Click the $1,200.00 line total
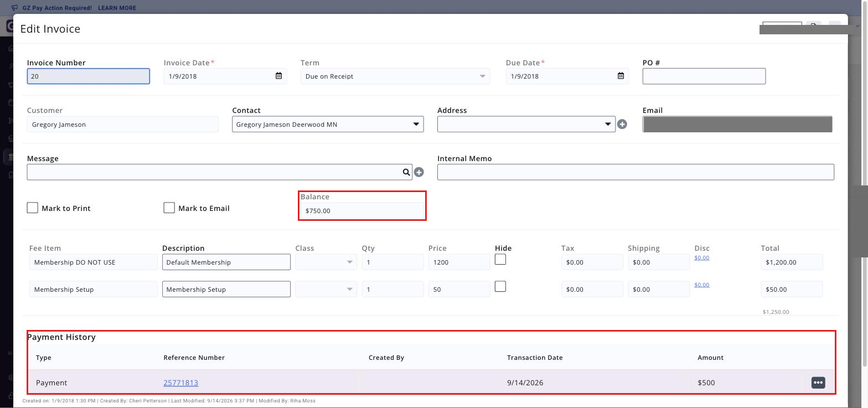This screenshot has width=868, height=408. pos(792,262)
